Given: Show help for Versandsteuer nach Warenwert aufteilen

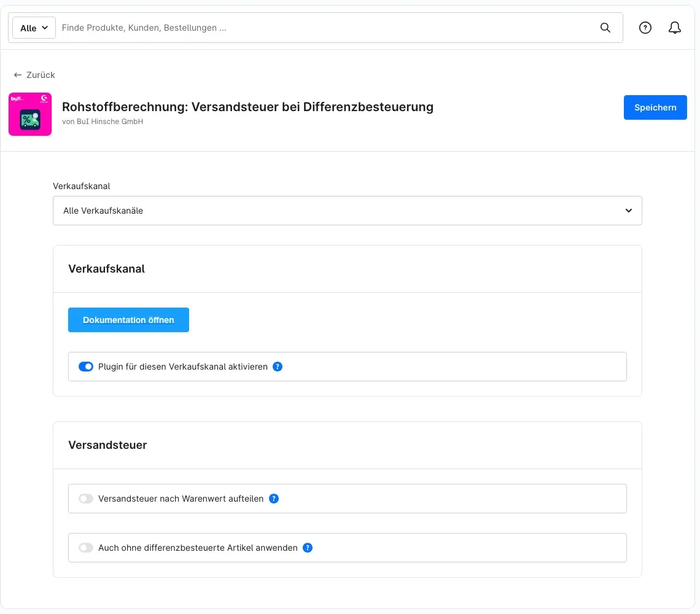Looking at the screenshot, I should tap(274, 499).
